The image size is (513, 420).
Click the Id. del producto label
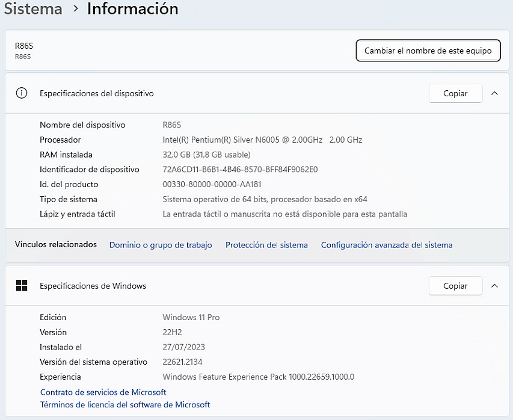tap(69, 184)
